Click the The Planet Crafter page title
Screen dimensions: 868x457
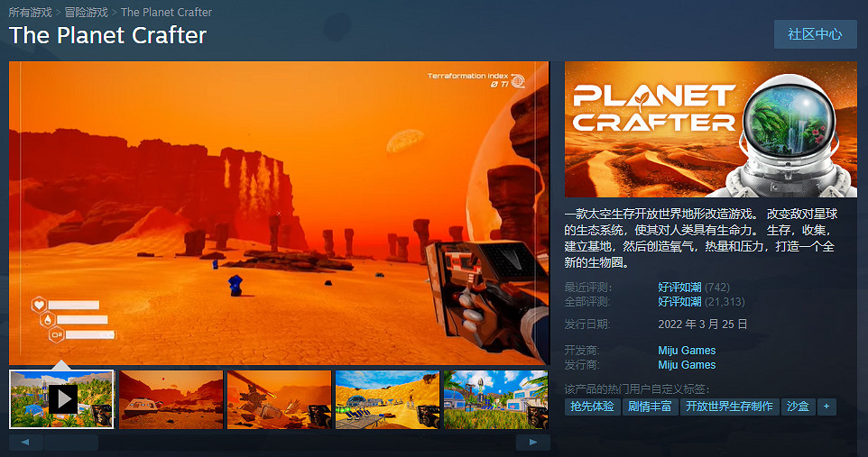point(108,35)
